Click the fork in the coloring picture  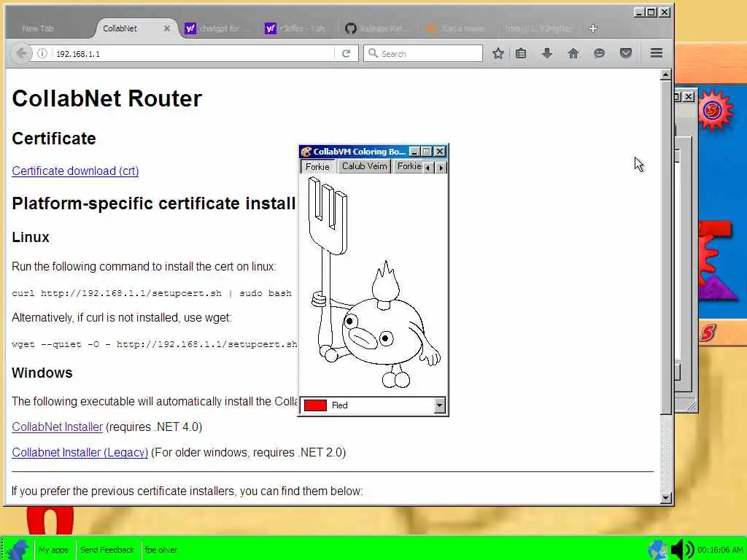coord(328,217)
